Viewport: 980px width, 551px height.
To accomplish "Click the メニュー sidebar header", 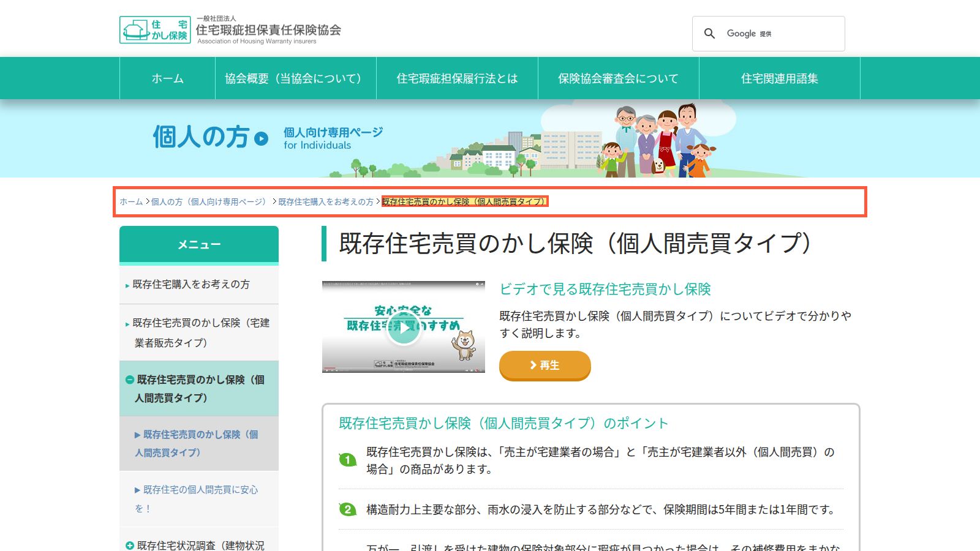I will pos(199,245).
